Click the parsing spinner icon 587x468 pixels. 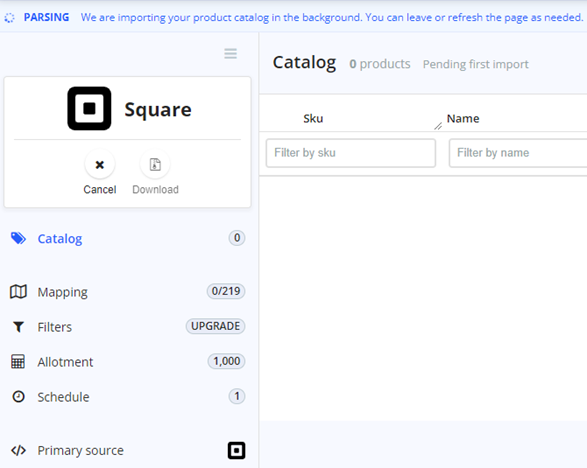coord(9,18)
